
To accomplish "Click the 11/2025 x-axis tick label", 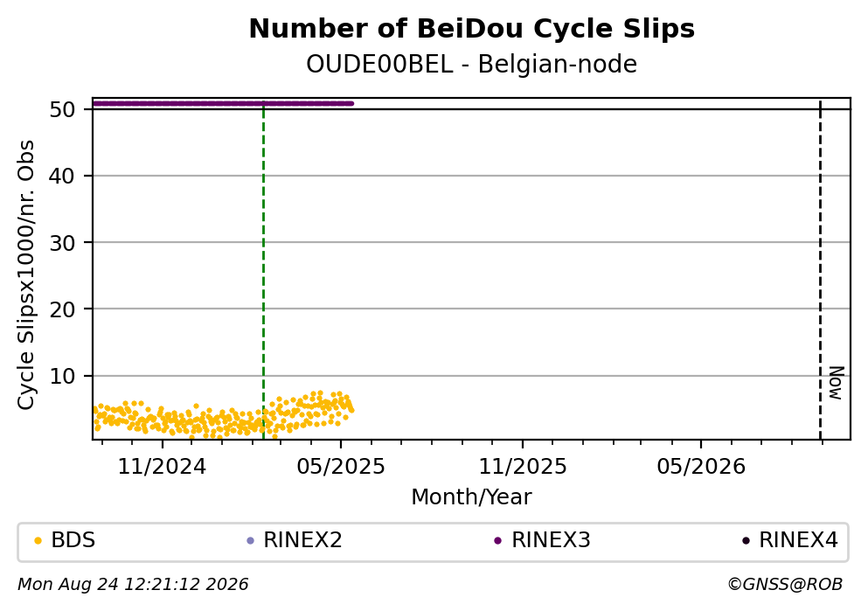I will 523,467.
